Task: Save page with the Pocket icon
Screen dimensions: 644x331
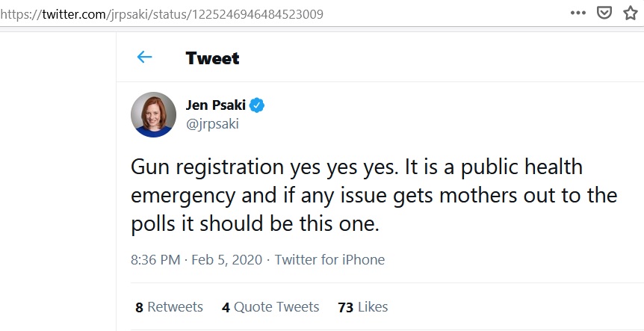Action: tap(604, 13)
